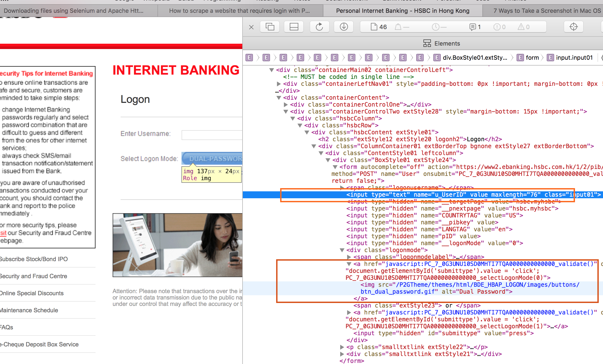Expand smalltxtlink extStyle22 paragraph node
603x364 pixels.
pos(342,347)
